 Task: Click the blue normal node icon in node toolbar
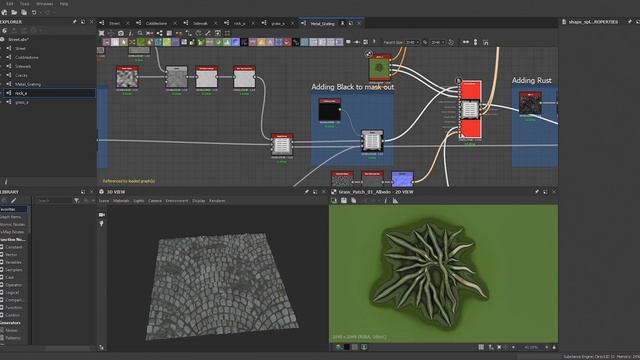click(236, 42)
